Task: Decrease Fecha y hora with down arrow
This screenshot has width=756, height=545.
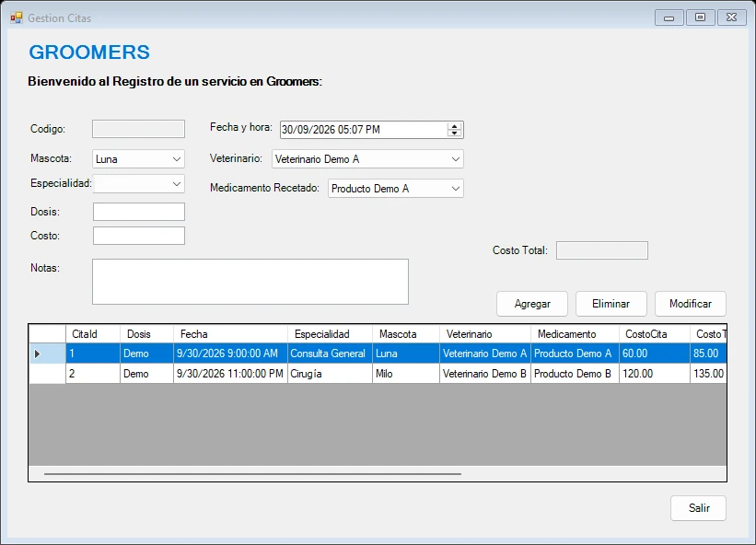Action: [x=454, y=133]
